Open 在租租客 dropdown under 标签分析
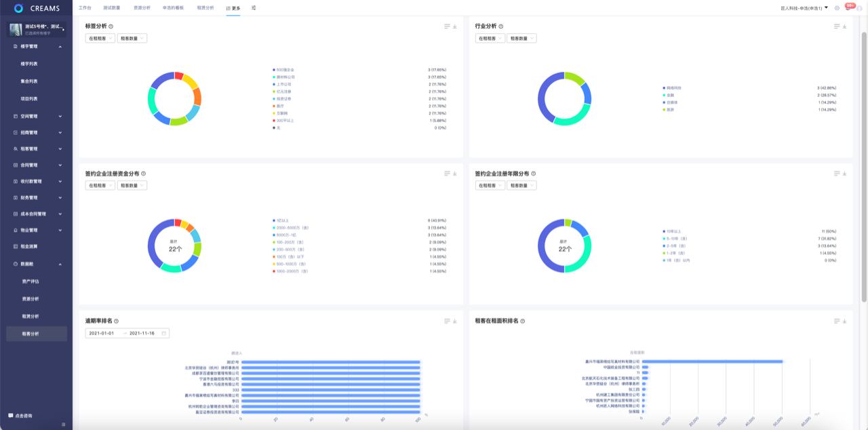Screen dimensions: 868x430 click(x=100, y=39)
